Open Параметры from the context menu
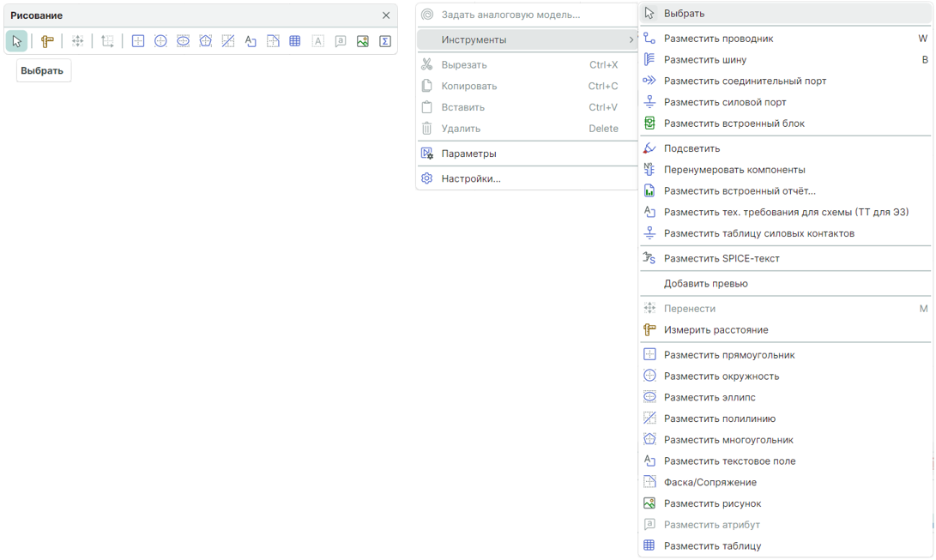This screenshot has height=560, width=936. pos(468,154)
